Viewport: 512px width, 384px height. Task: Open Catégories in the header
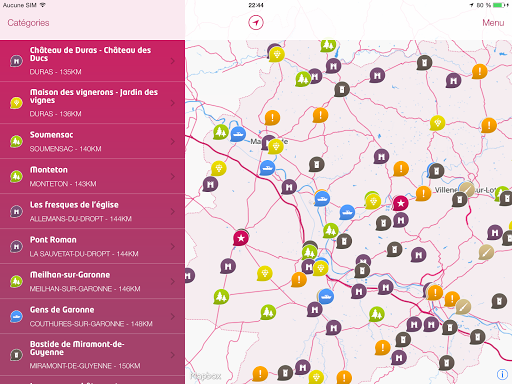pyautogui.click(x=28, y=23)
